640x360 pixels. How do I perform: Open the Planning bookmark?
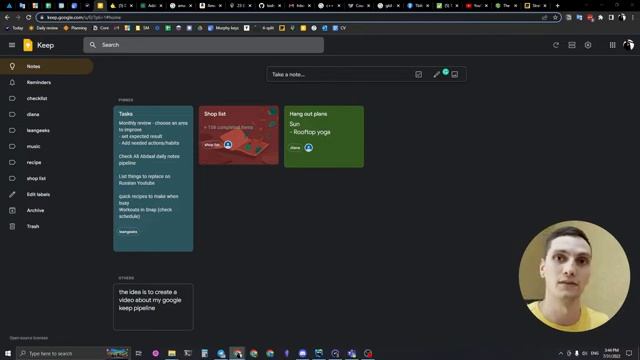click(76, 28)
